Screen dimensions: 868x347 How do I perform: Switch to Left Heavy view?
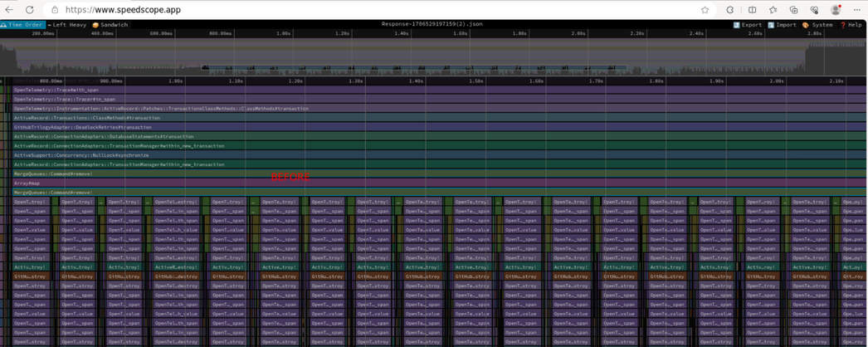[67, 25]
